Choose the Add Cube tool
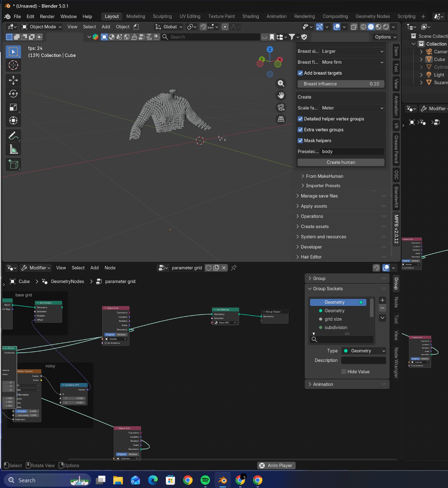448x488 pixels. 13,164
